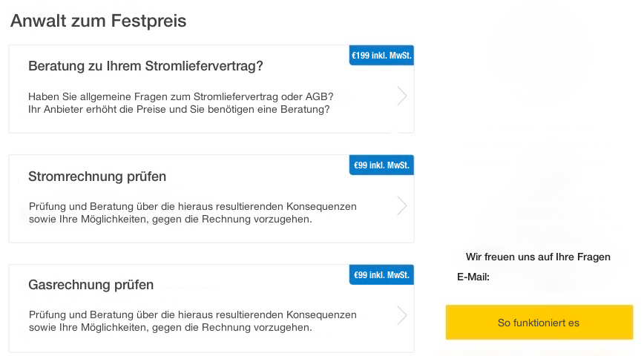Click the arrow chevron on the Stromliefervertrag card
The width and height of the screenshot is (644, 356).
coord(402,96)
